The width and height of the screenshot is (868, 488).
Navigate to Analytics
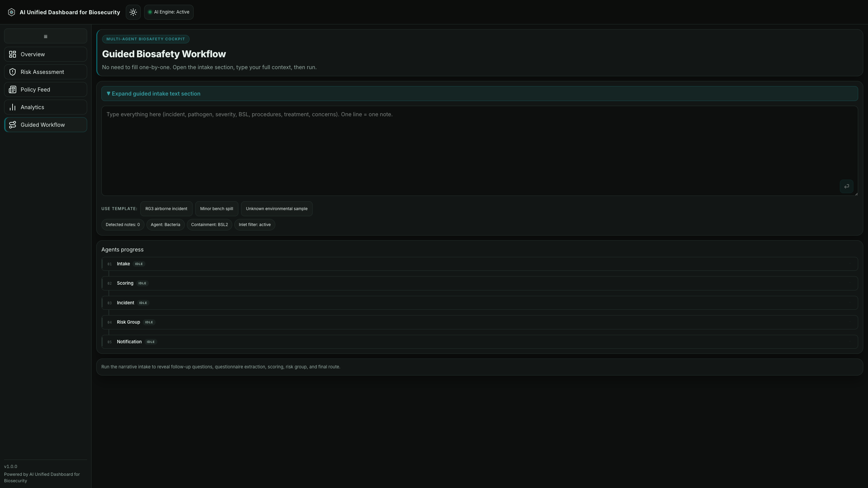tap(45, 107)
